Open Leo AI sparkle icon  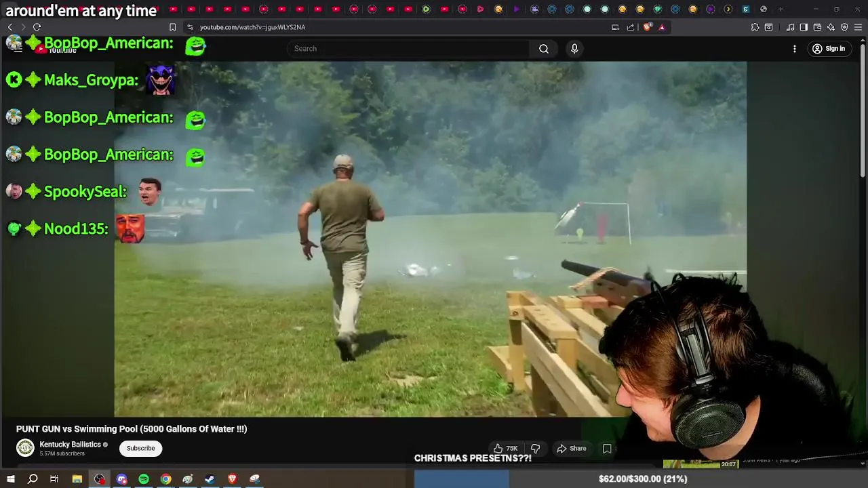[831, 27]
